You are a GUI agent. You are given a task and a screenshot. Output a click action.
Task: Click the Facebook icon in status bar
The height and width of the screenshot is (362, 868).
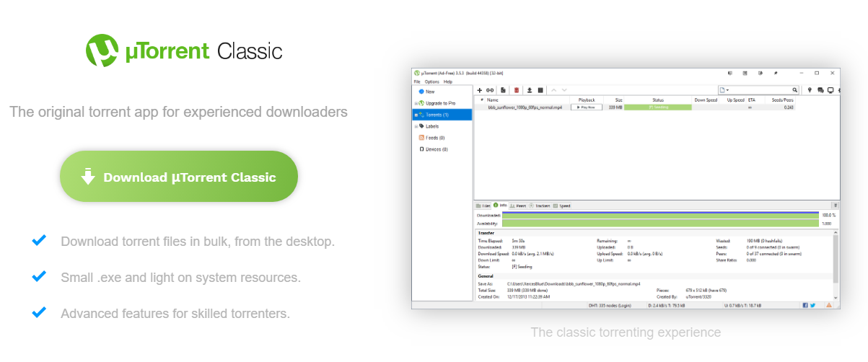[x=805, y=305]
